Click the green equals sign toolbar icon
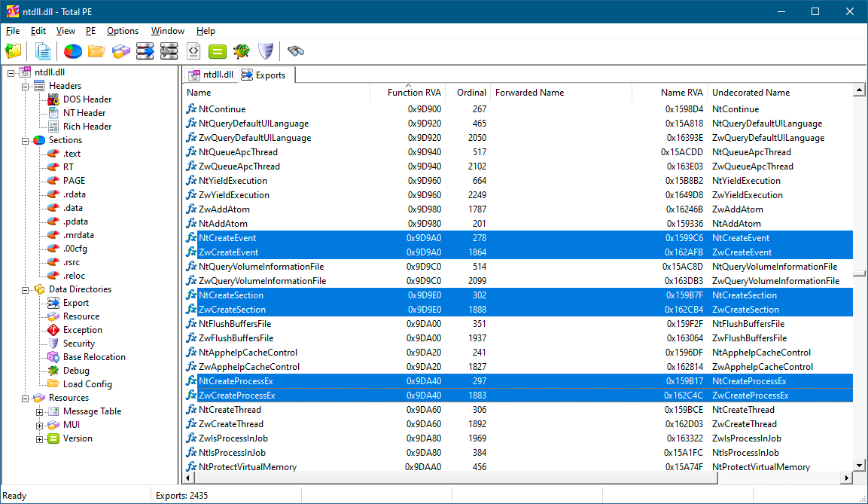Viewport: 868px width, 504px height. tap(218, 51)
